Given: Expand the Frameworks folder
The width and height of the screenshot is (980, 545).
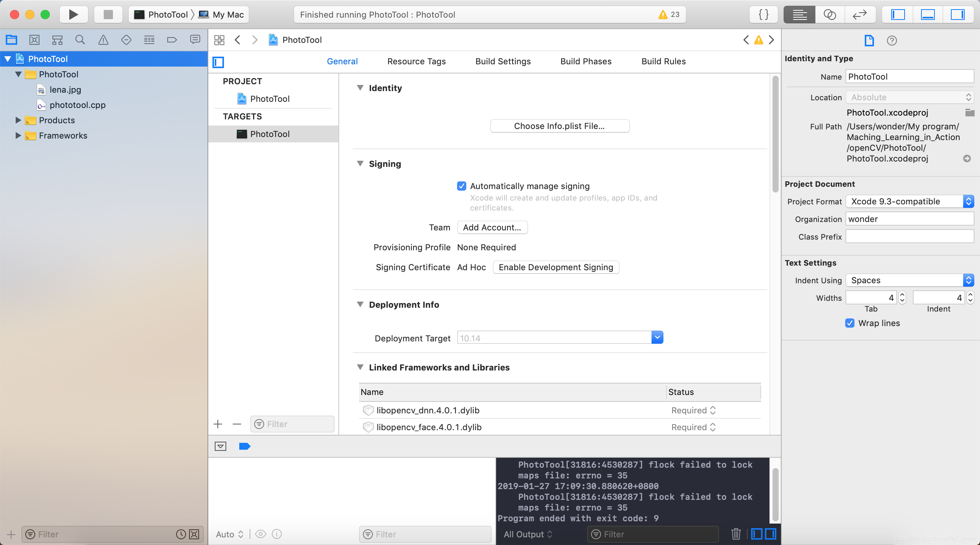Looking at the screenshot, I should 18,135.
